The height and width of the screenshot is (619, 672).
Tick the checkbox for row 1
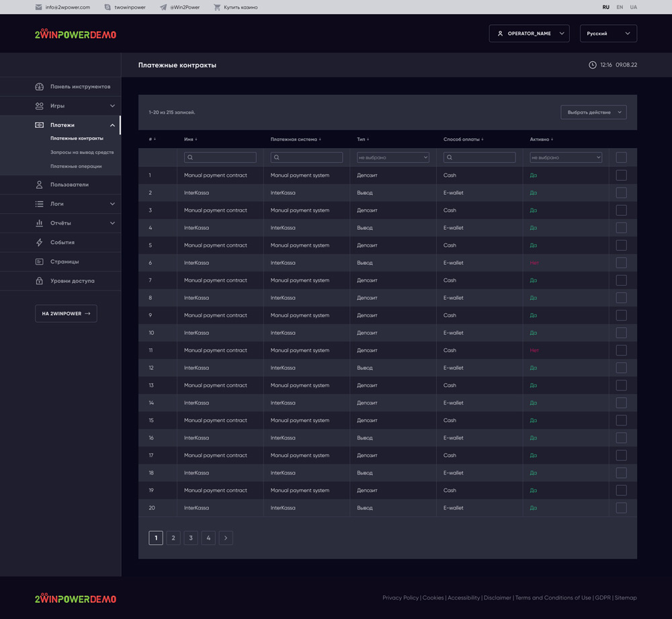pyautogui.click(x=621, y=175)
